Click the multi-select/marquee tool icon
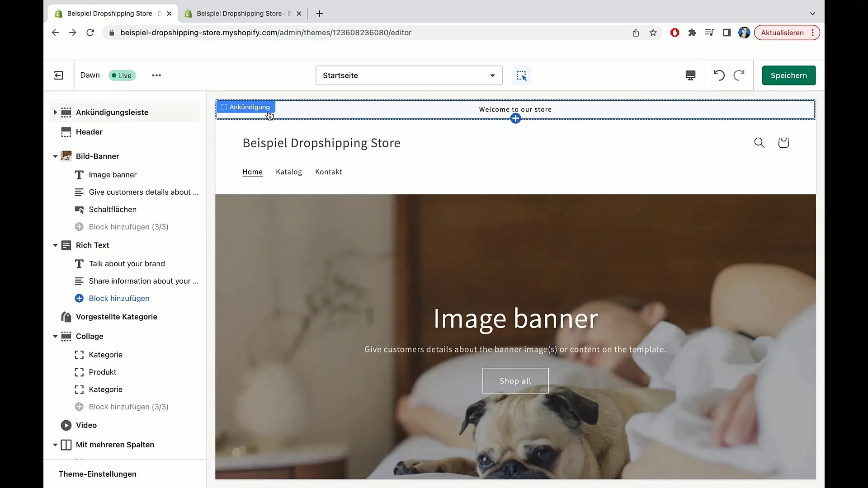 pos(522,75)
